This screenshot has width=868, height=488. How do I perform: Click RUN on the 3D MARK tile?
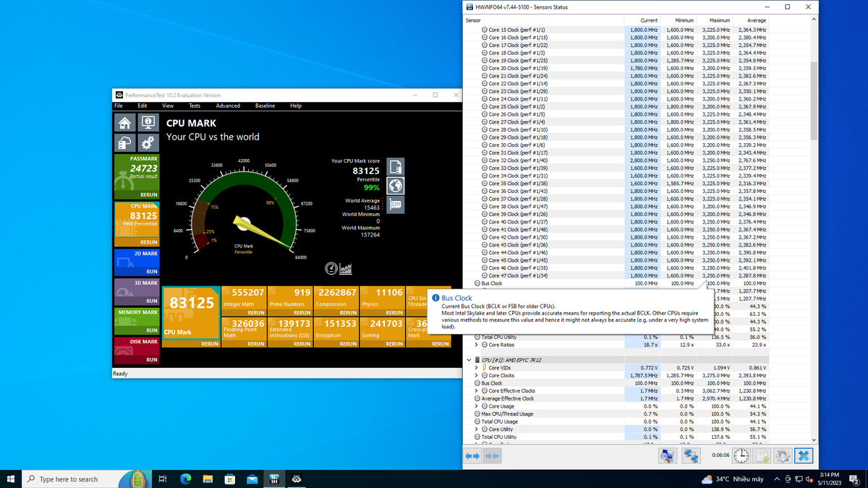[x=152, y=301]
